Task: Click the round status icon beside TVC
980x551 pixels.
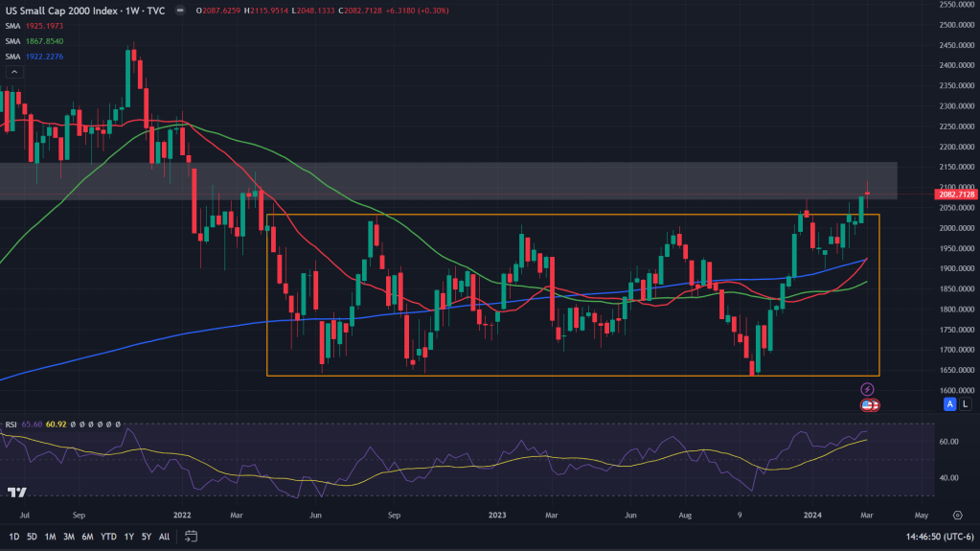Action: point(180,11)
